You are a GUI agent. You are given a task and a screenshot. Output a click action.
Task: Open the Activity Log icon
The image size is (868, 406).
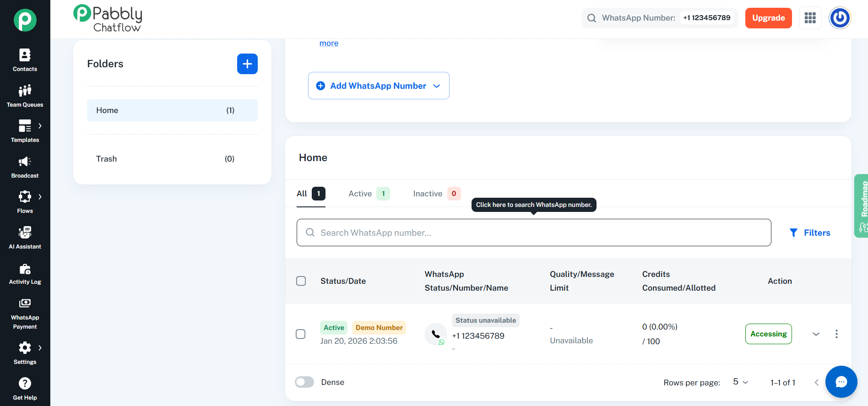tap(25, 274)
